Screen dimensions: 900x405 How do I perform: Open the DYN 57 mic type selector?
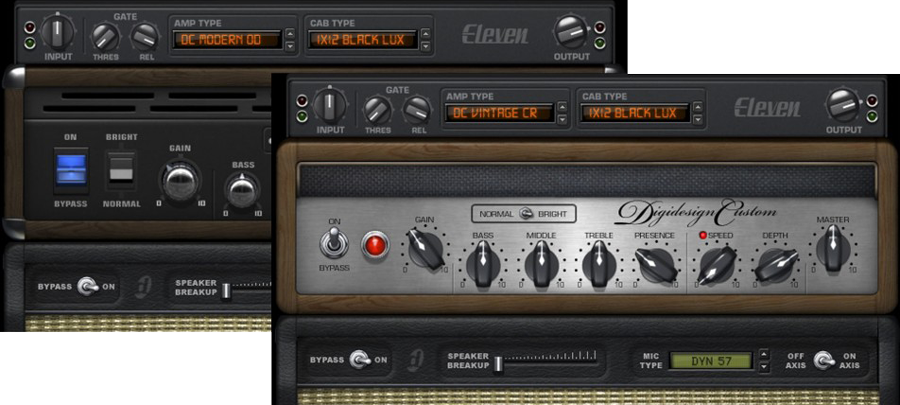click(710, 360)
